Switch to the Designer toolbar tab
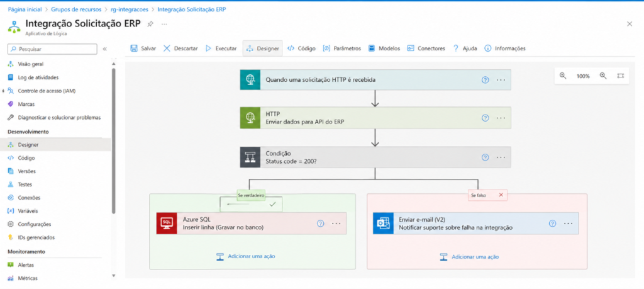Viewport: 644px width, 289px height. click(x=262, y=48)
